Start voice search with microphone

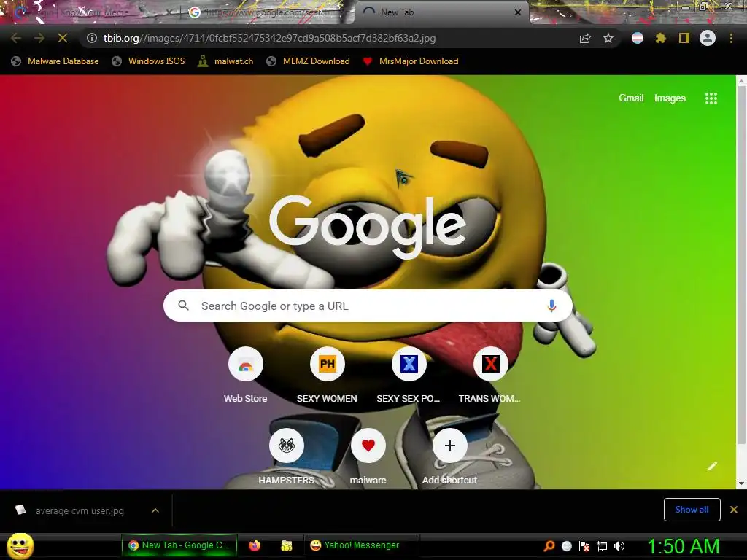(551, 306)
